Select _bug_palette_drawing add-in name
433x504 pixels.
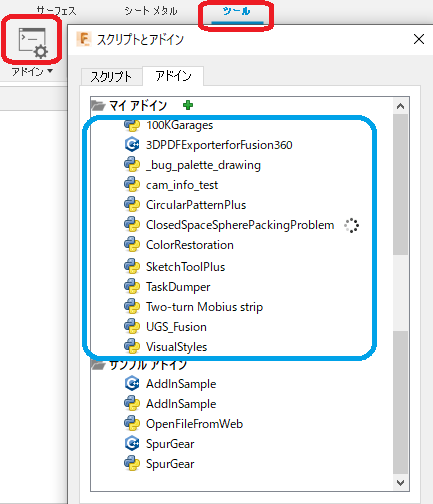(203, 165)
